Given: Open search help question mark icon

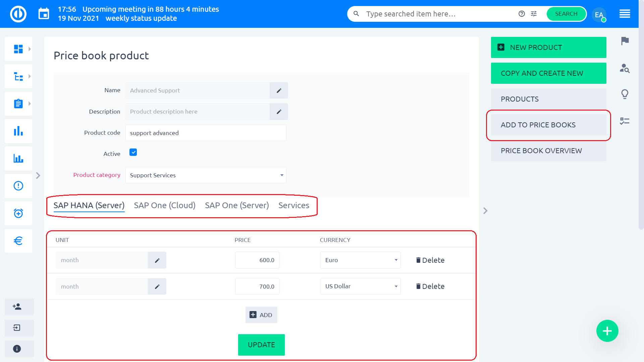Looking at the screenshot, I should [522, 14].
